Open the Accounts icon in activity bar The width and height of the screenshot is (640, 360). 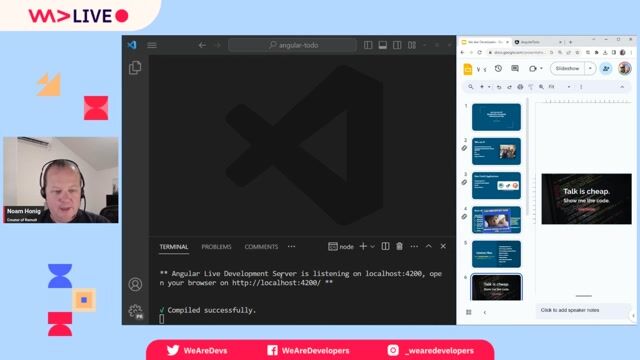(x=135, y=284)
